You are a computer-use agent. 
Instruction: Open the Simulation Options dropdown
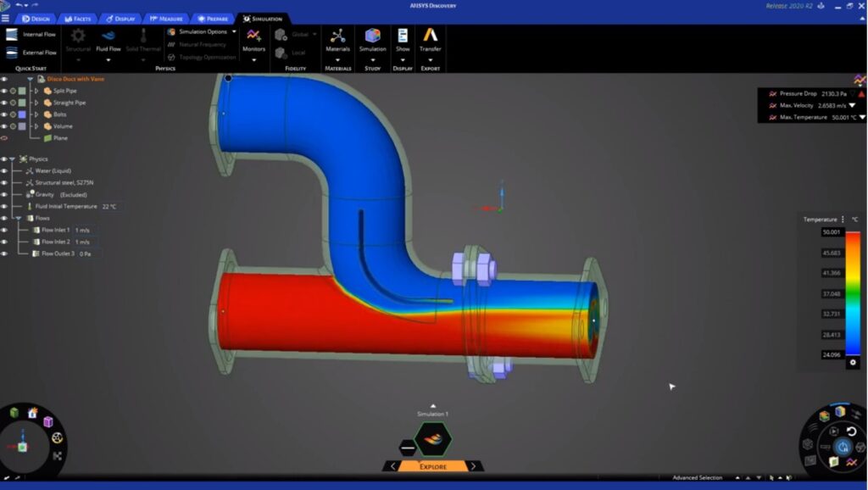click(x=202, y=30)
